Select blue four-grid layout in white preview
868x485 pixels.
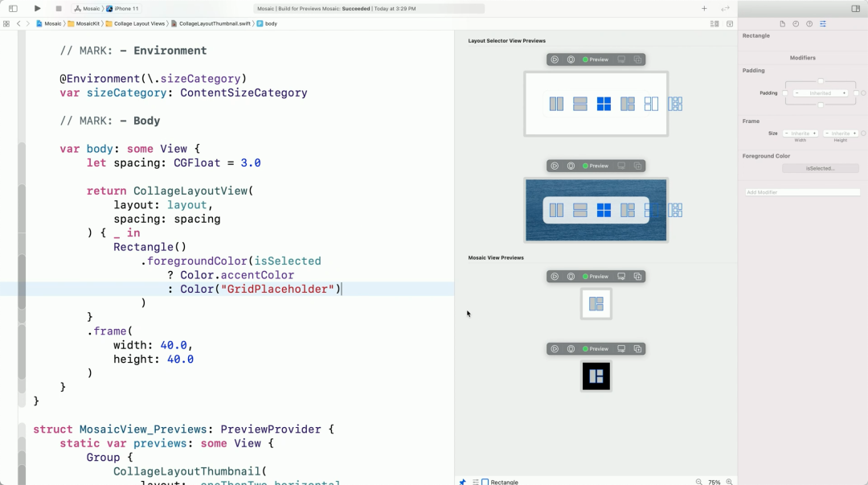coord(604,104)
